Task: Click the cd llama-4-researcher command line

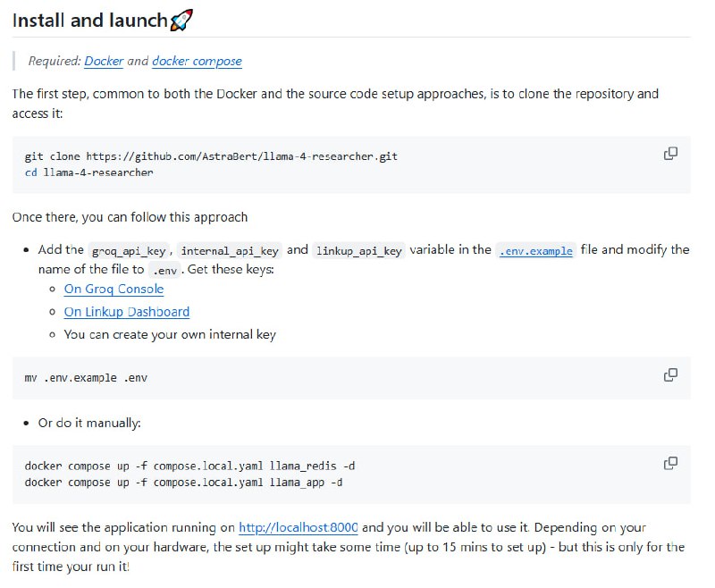Action: [88, 172]
